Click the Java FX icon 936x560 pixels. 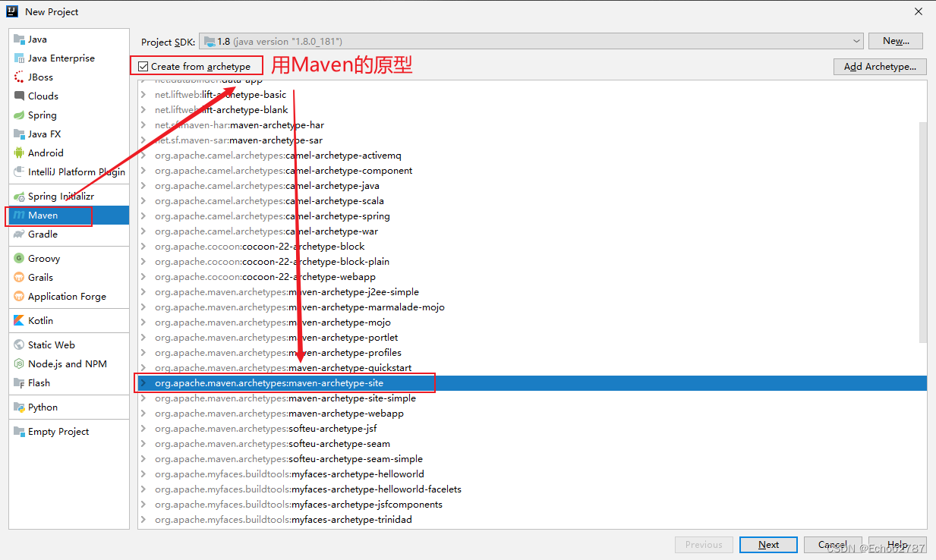coord(19,134)
